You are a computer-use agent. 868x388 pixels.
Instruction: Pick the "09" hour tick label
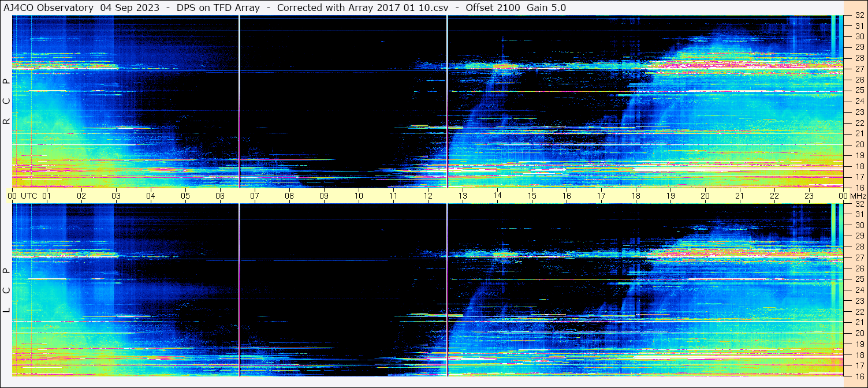coord(324,196)
